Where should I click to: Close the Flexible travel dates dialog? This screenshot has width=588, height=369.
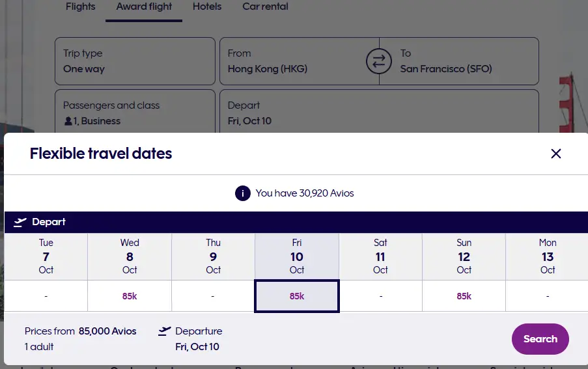pos(555,154)
